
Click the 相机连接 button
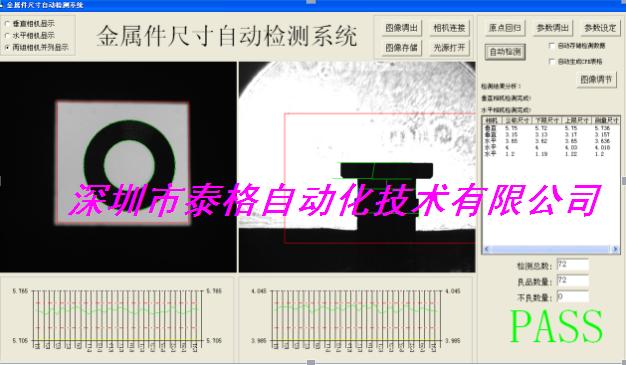point(449,28)
